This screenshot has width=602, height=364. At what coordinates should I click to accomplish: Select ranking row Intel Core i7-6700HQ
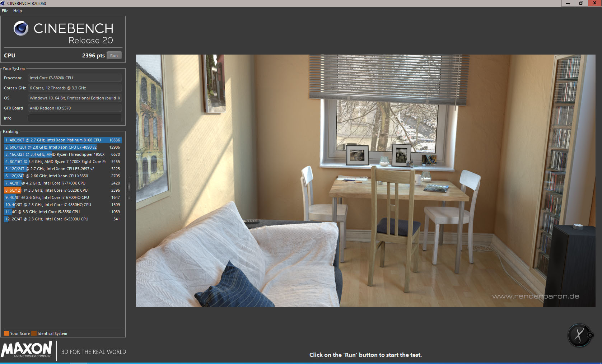63,197
